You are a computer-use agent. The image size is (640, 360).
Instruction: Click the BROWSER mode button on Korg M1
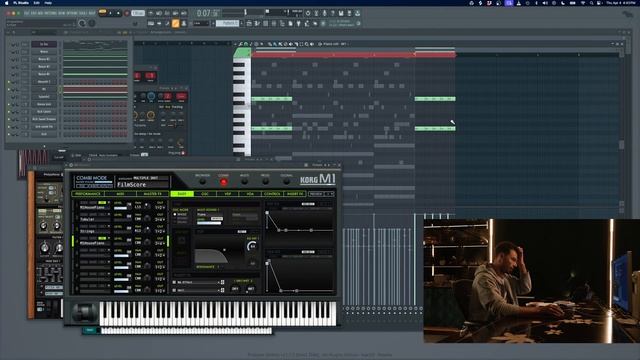[202, 182]
